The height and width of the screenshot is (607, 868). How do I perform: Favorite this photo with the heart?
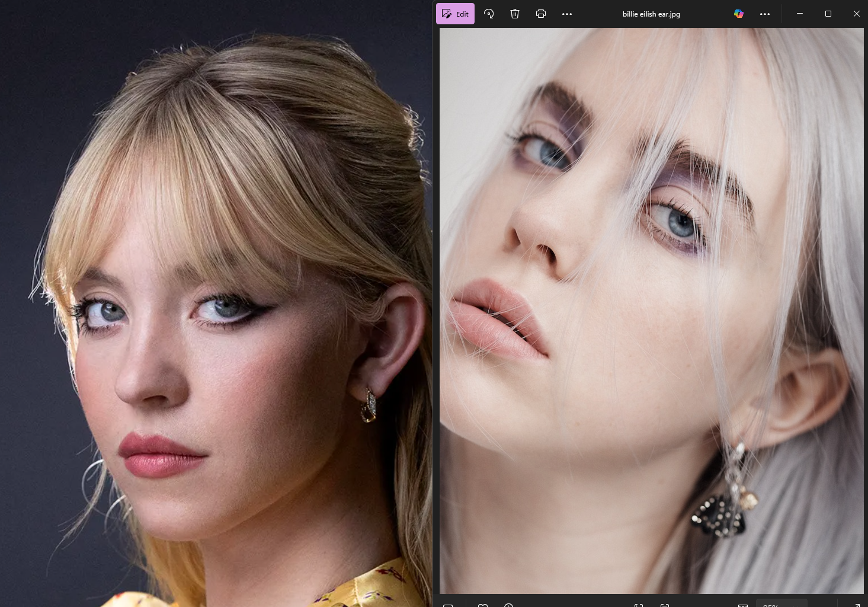(x=482, y=605)
